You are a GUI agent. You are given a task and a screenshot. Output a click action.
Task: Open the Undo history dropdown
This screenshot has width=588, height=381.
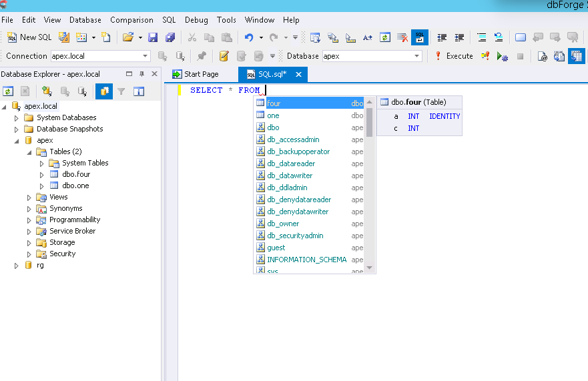[261, 37]
